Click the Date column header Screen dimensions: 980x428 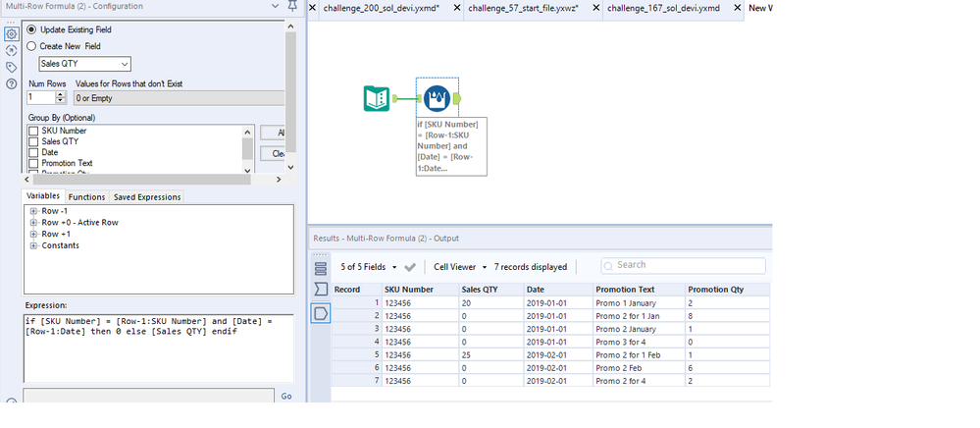click(558, 290)
